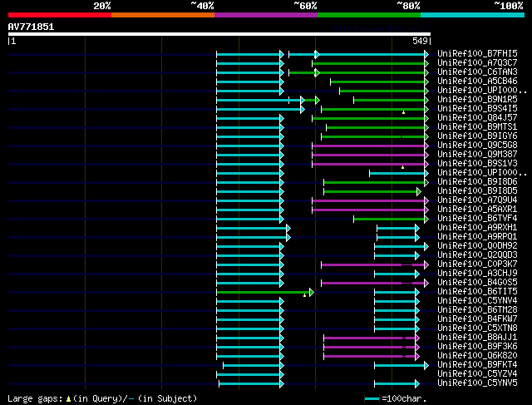Click the green ~80% identity legend segment

click(369, 15)
